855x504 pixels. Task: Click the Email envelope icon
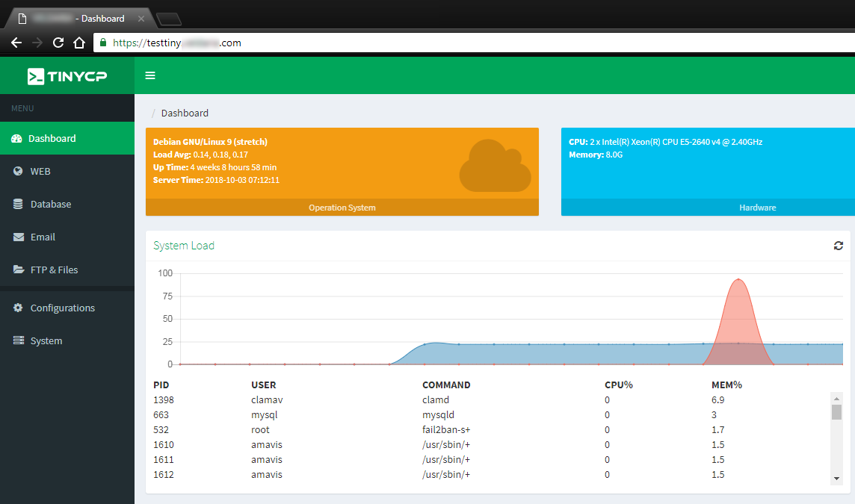[19, 237]
